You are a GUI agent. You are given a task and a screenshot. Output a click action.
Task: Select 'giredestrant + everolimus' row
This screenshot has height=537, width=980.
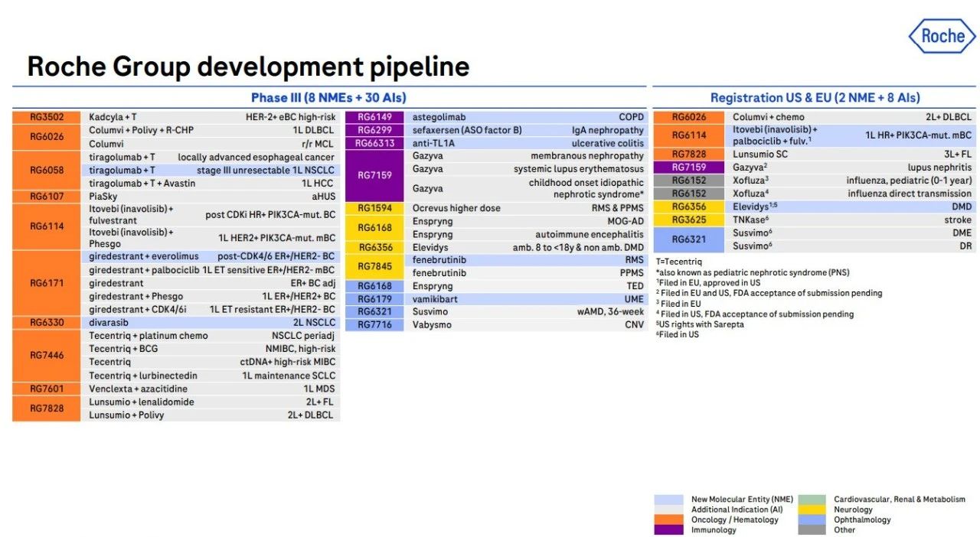211,256
